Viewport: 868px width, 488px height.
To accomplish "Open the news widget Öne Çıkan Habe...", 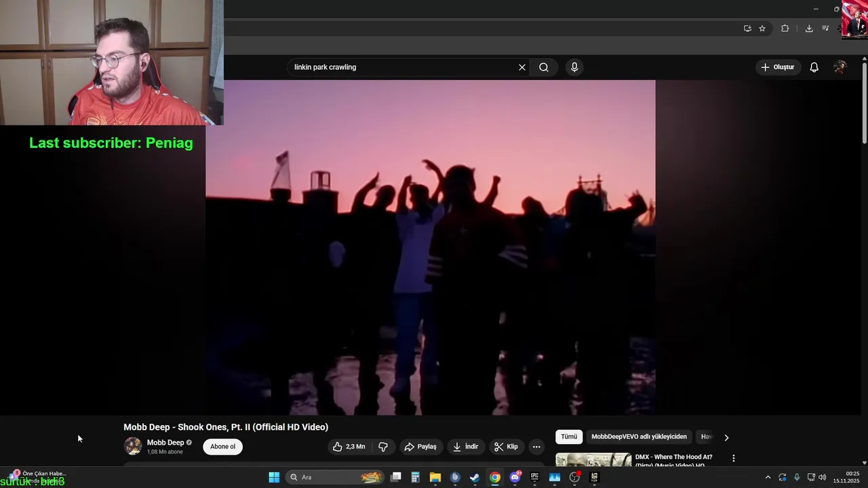I will point(37,476).
